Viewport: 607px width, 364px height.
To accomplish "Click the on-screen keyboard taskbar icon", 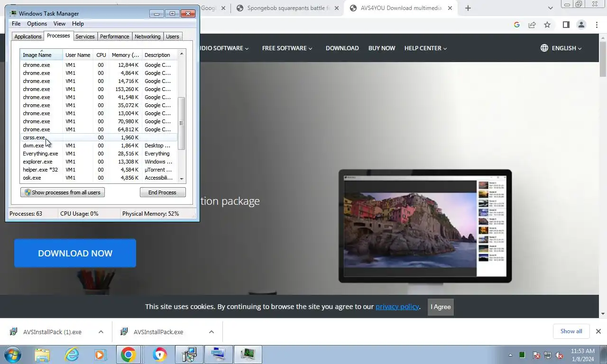I will click(218, 355).
